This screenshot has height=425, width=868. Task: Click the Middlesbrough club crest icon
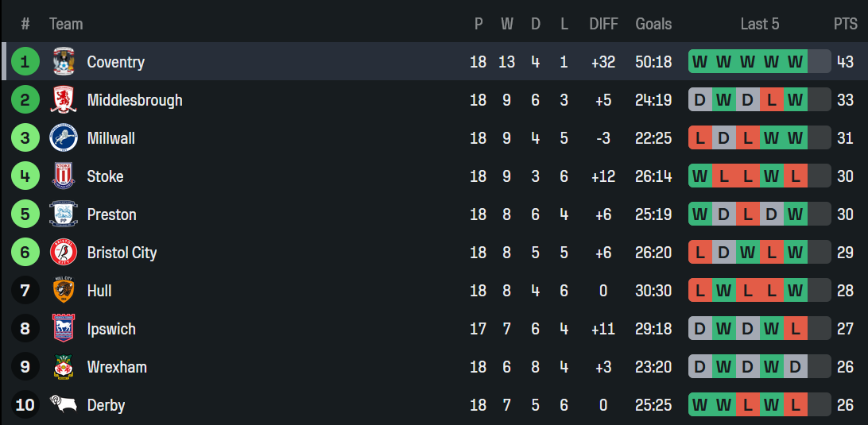(x=64, y=99)
